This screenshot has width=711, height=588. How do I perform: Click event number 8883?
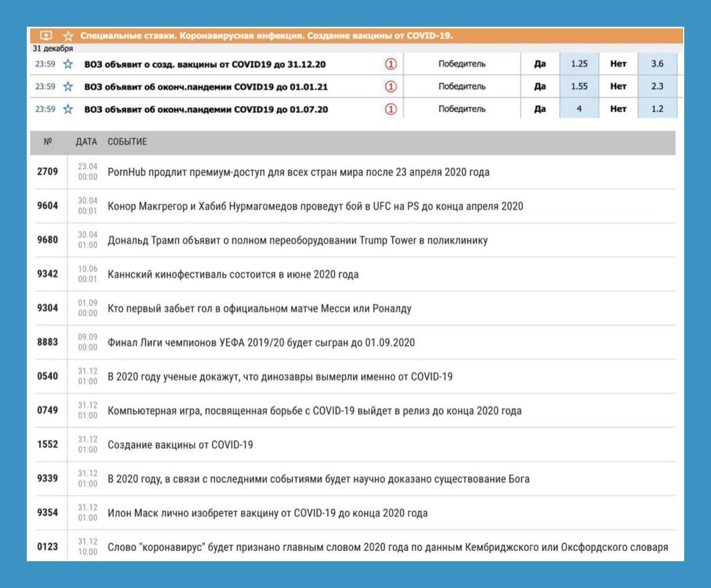pyautogui.click(x=48, y=342)
